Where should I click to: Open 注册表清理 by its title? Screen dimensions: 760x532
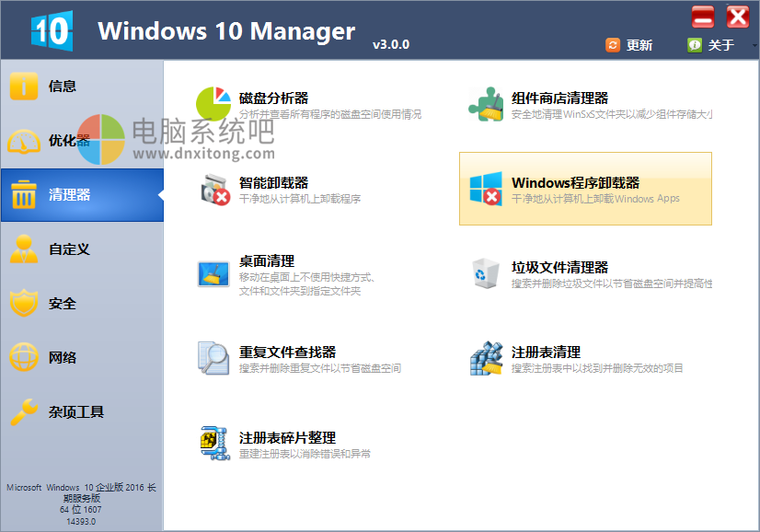pyautogui.click(x=546, y=353)
